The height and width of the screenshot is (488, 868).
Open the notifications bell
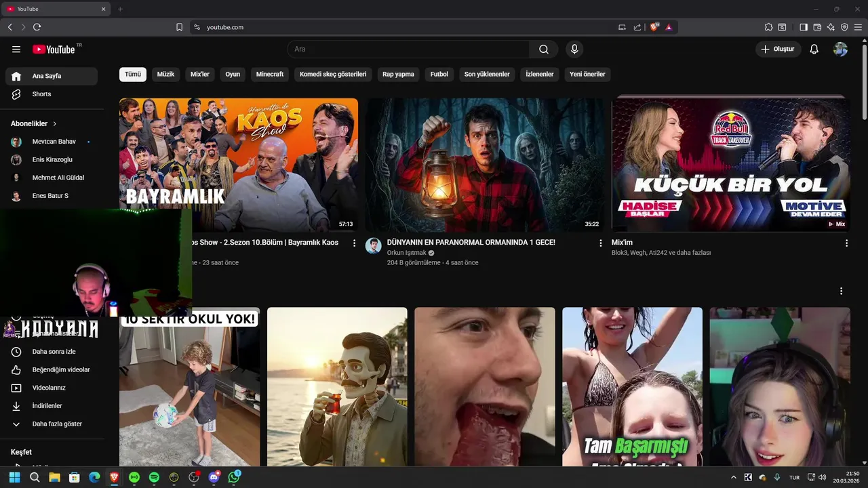click(x=814, y=49)
